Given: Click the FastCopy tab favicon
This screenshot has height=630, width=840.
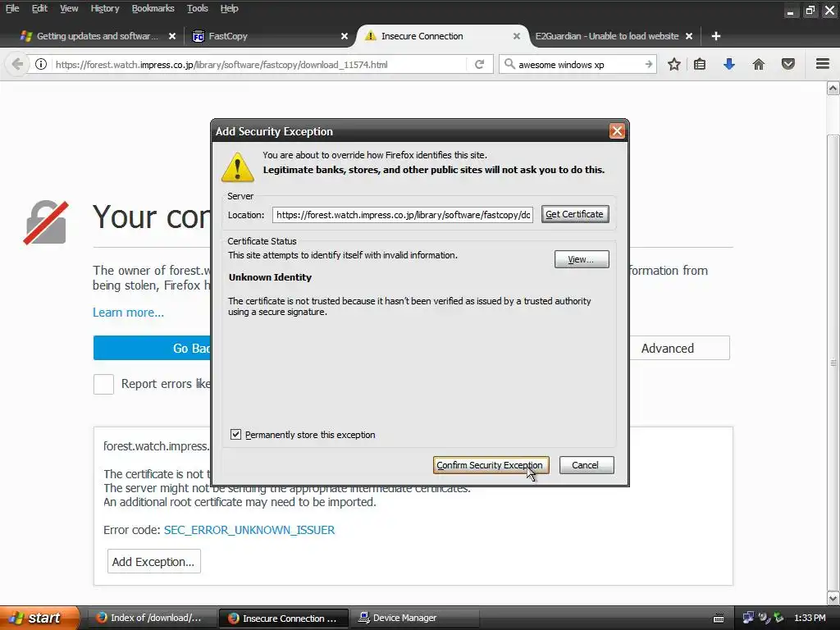Looking at the screenshot, I should point(199,36).
